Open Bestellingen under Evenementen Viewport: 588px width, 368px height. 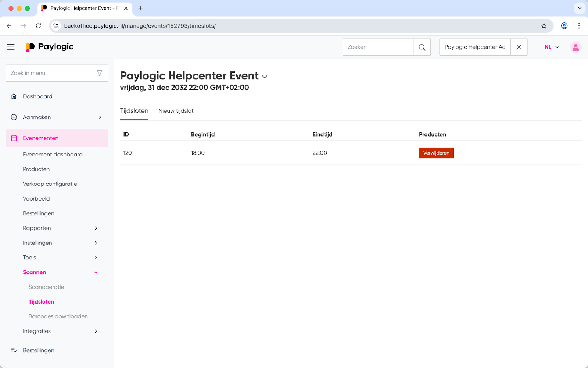pyautogui.click(x=39, y=213)
